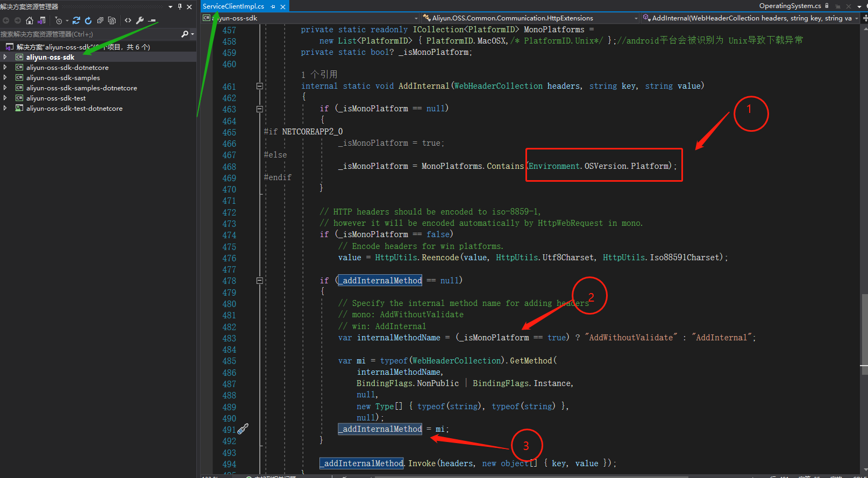Open the HttpExtensions type dropdown
The image size is (868, 478).
click(x=530, y=18)
